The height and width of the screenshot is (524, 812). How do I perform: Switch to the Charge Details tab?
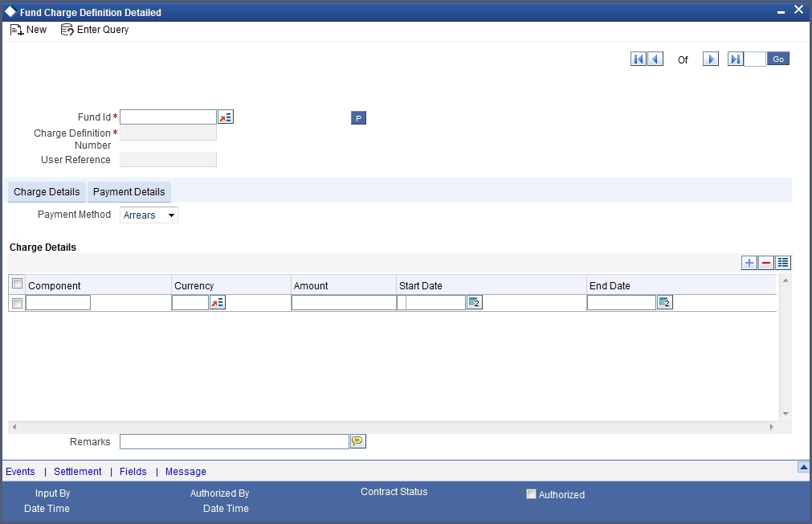47,192
